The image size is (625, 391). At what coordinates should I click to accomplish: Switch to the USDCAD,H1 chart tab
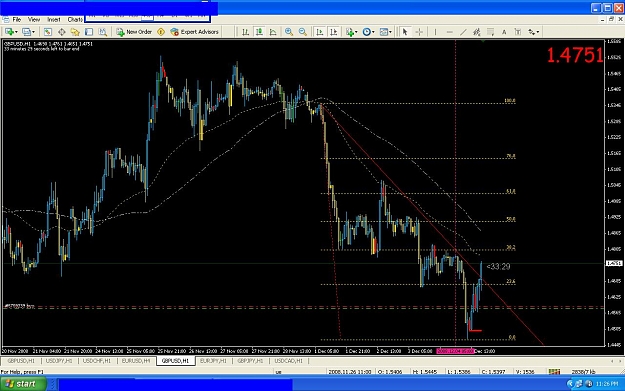point(289,361)
